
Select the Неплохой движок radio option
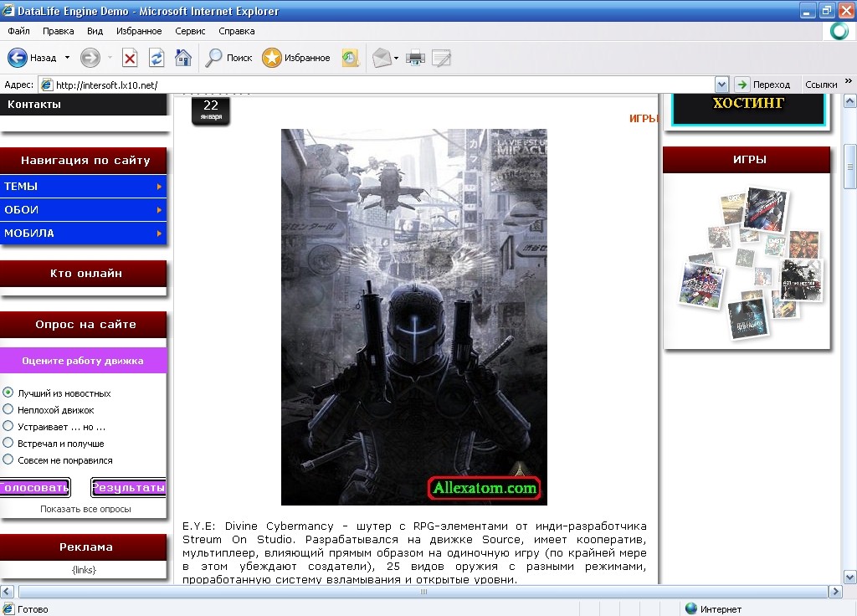(8, 409)
